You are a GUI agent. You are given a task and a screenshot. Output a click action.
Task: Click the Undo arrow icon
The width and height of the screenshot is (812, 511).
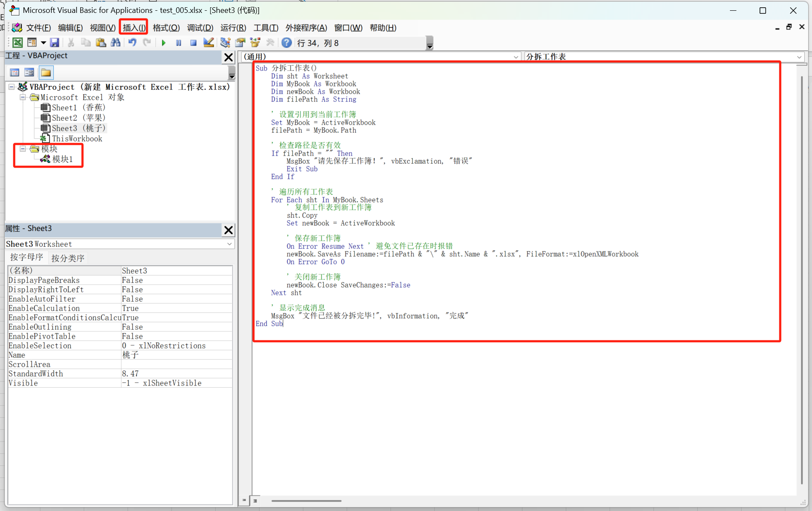132,43
